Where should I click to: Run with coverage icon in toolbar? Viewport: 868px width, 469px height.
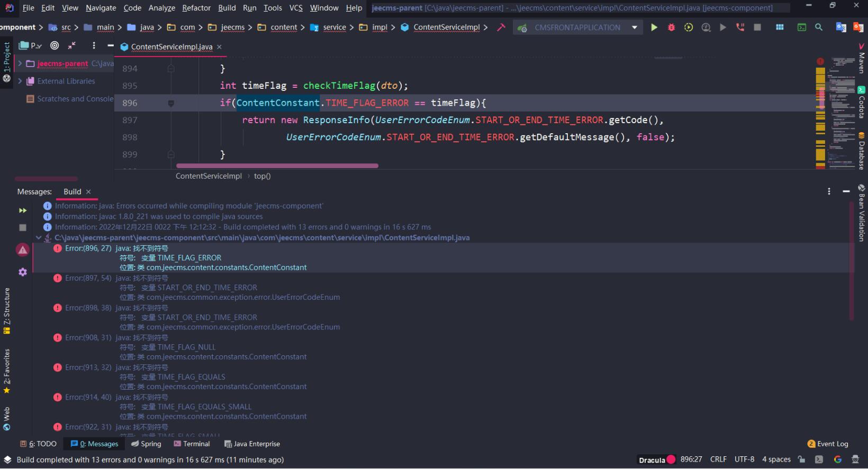point(689,27)
